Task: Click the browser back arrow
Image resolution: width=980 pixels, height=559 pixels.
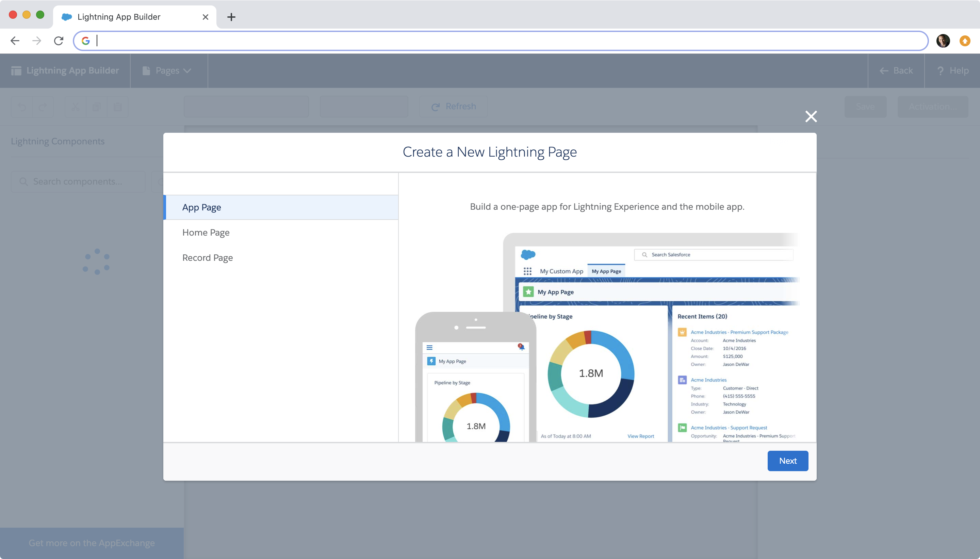Action: point(15,41)
